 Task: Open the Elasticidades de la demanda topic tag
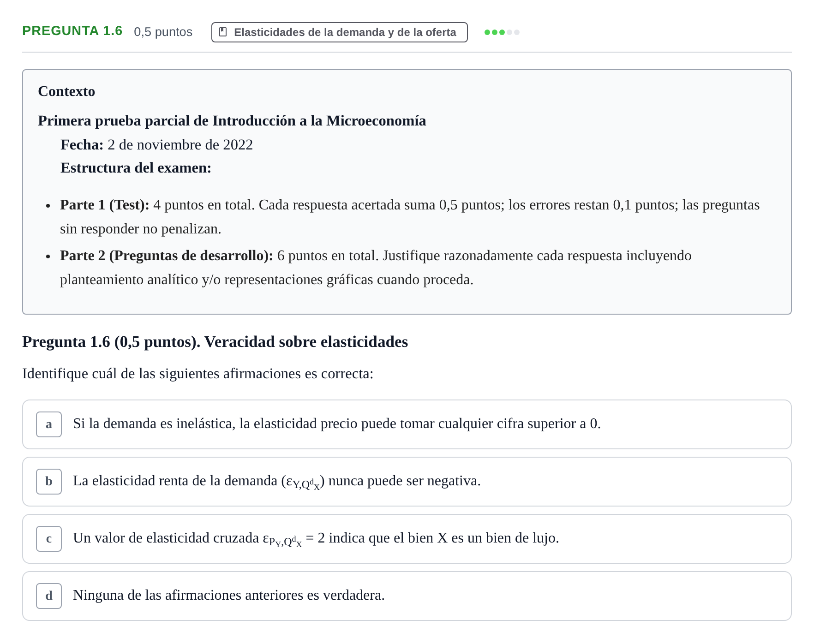[340, 32]
